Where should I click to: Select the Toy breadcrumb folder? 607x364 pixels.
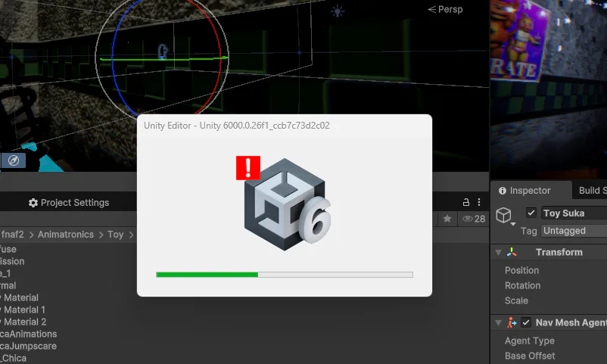[115, 235]
